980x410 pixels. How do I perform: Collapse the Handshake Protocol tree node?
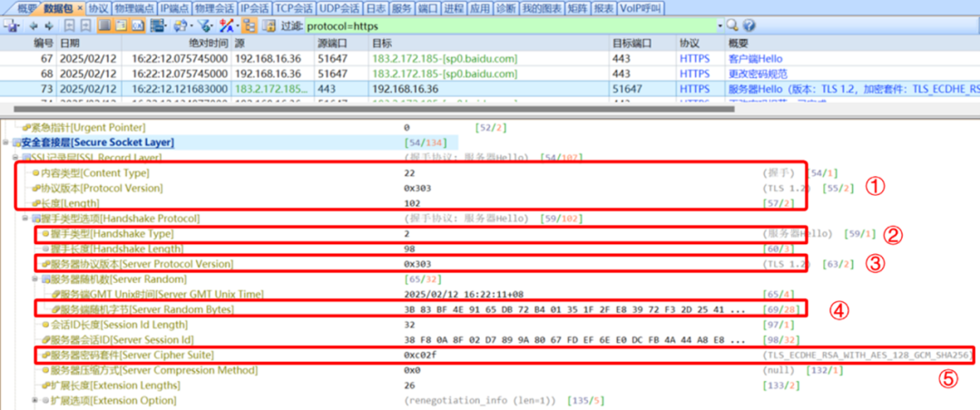(x=25, y=220)
